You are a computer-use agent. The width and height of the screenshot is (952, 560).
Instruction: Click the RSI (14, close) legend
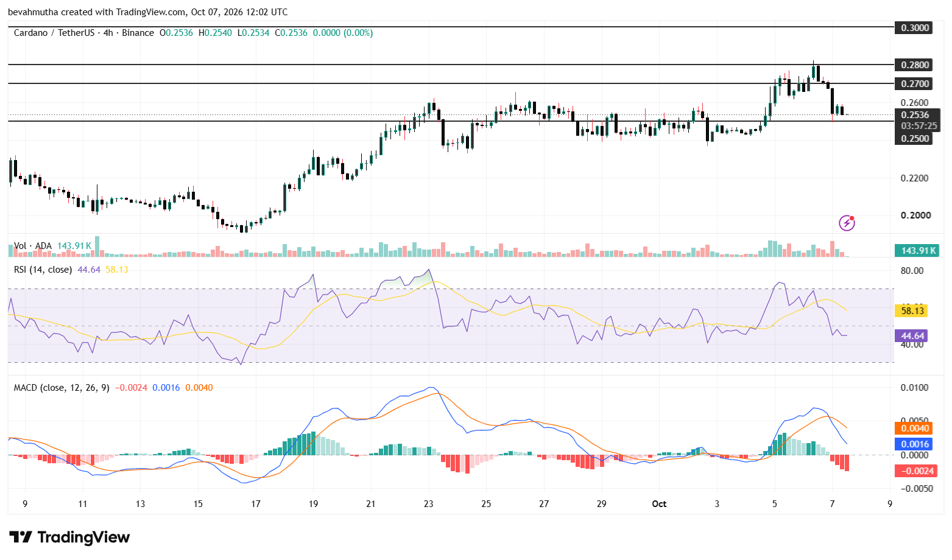pyautogui.click(x=43, y=269)
